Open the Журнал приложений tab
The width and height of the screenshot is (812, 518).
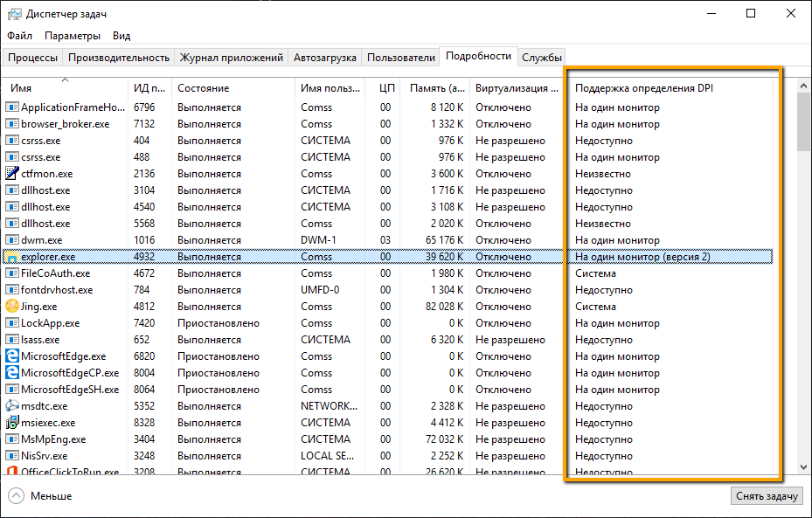click(x=232, y=58)
